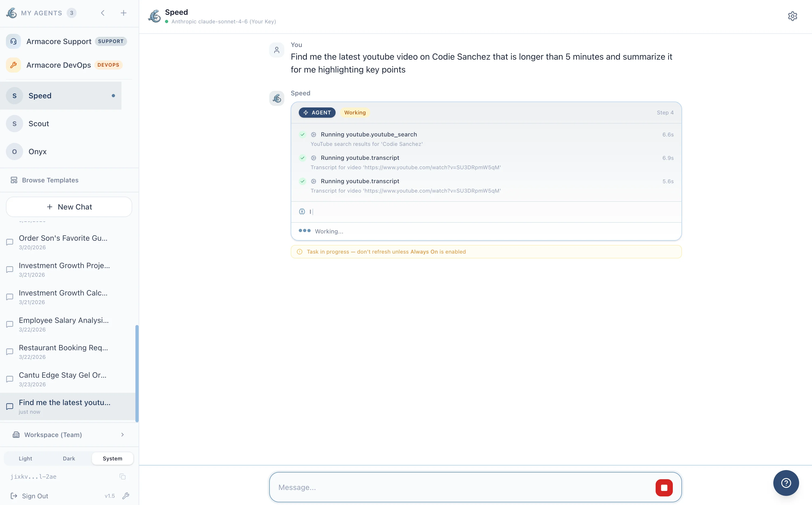
Task: Click the wrench icon beside v1.5
Action: pos(126,496)
